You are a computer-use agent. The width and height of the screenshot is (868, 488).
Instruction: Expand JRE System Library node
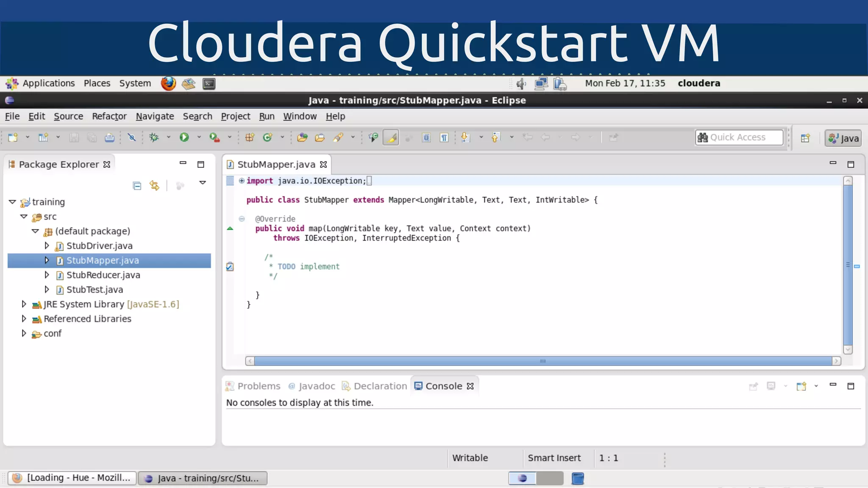tap(24, 304)
